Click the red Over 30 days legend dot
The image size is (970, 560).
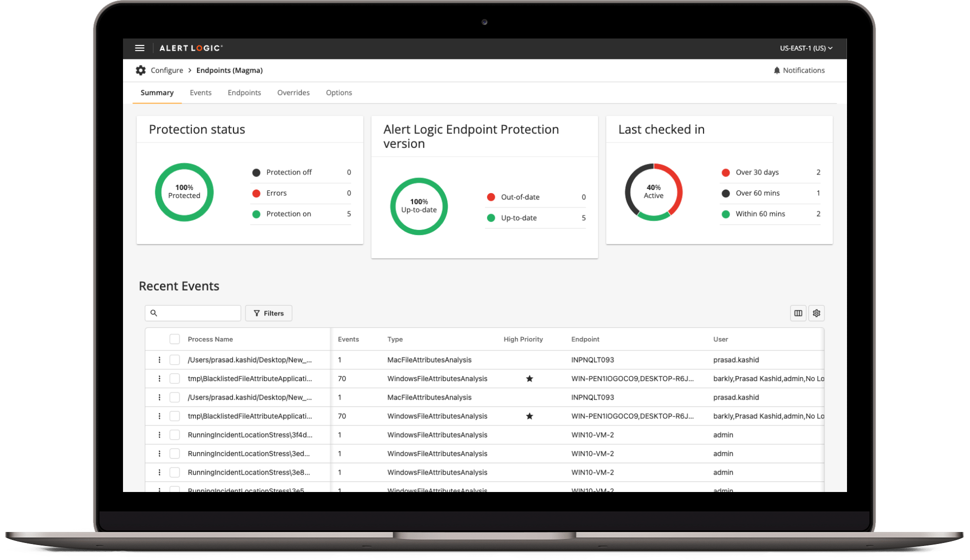(725, 172)
